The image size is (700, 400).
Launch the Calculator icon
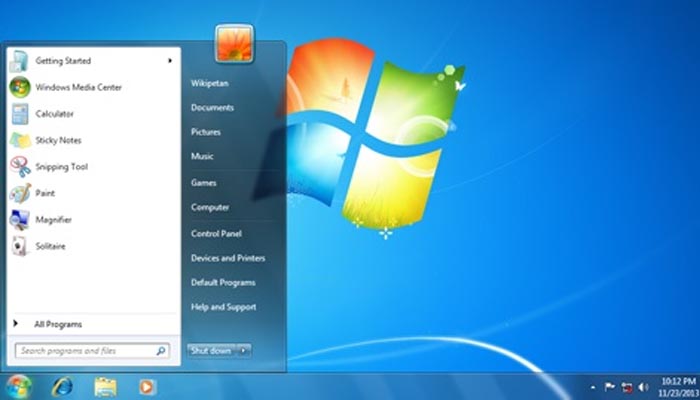click(20, 114)
